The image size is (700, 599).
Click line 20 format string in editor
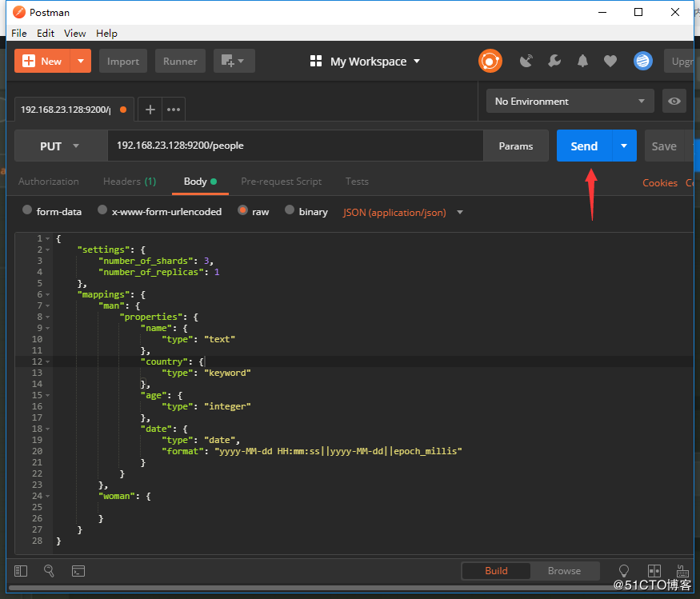[x=338, y=451]
